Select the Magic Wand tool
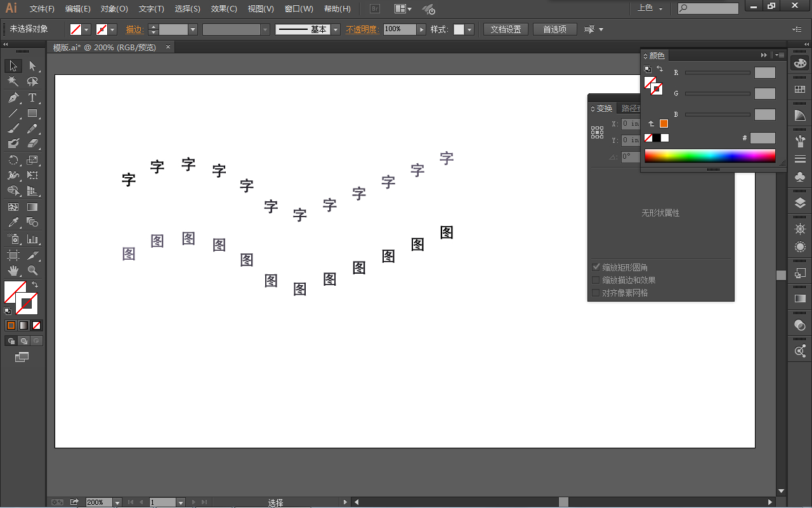 click(x=13, y=82)
